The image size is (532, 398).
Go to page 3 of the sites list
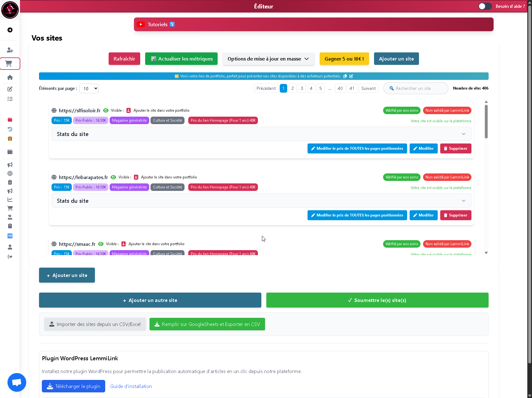[302, 89]
